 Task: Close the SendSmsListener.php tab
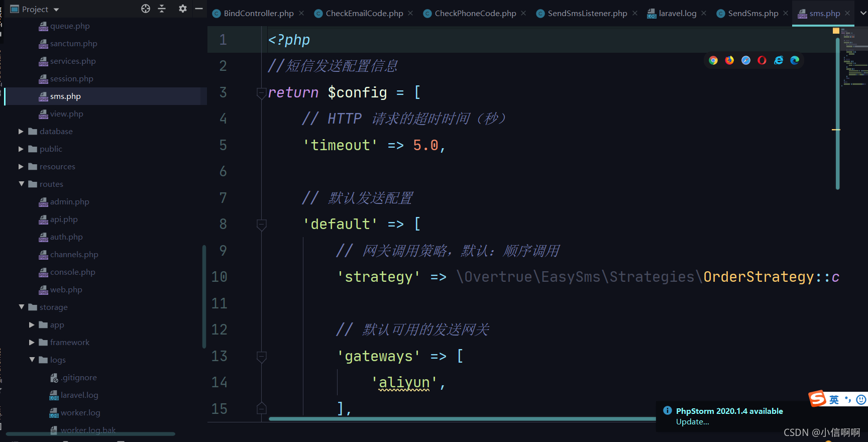(x=635, y=13)
